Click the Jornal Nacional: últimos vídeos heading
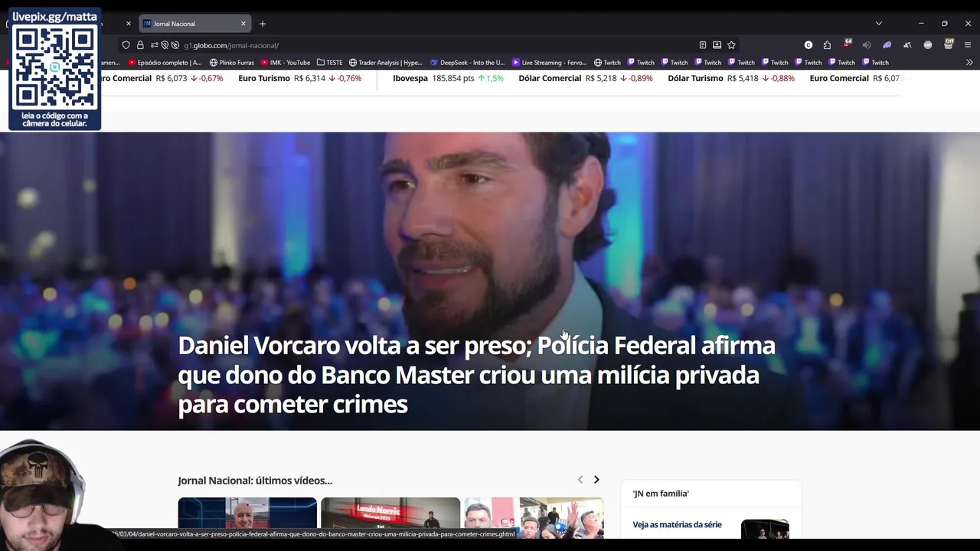The width and height of the screenshot is (980, 551). tap(255, 481)
